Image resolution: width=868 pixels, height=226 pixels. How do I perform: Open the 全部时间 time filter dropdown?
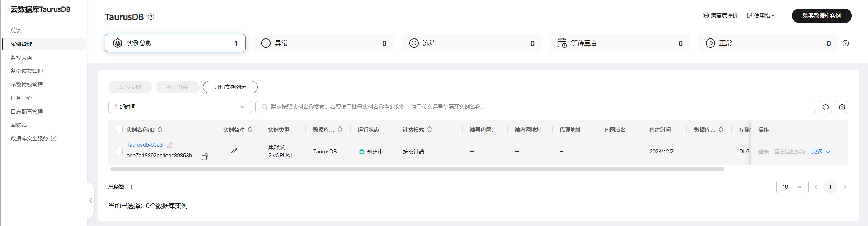click(x=180, y=107)
